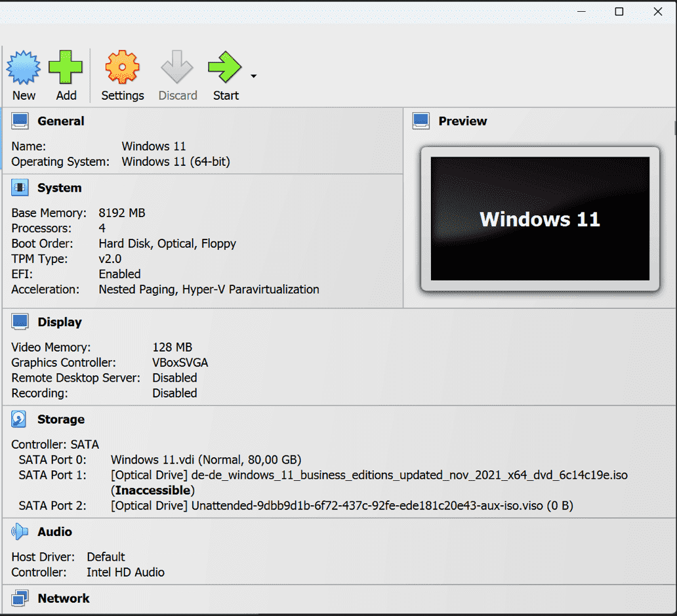The height and width of the screenshot is (616, 677).
Task: Click Remote Desktop Server Disabled value
Action: (x=174, y=378)
